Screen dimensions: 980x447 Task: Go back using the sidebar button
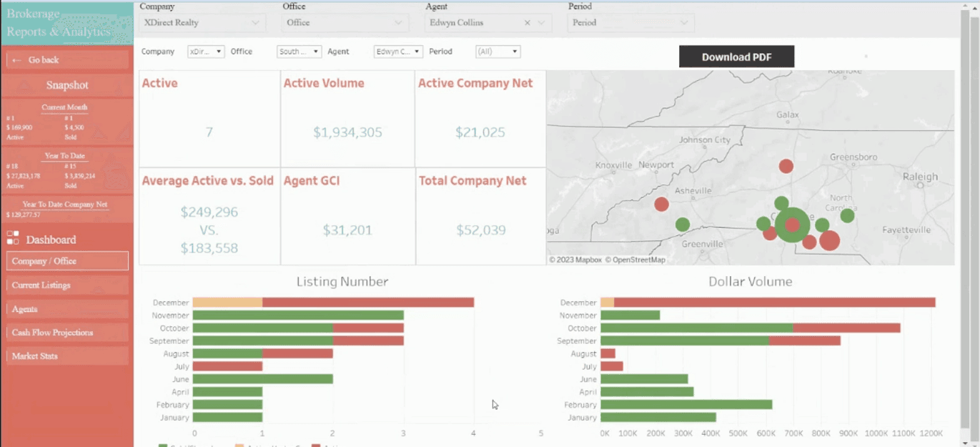point(67,60)
